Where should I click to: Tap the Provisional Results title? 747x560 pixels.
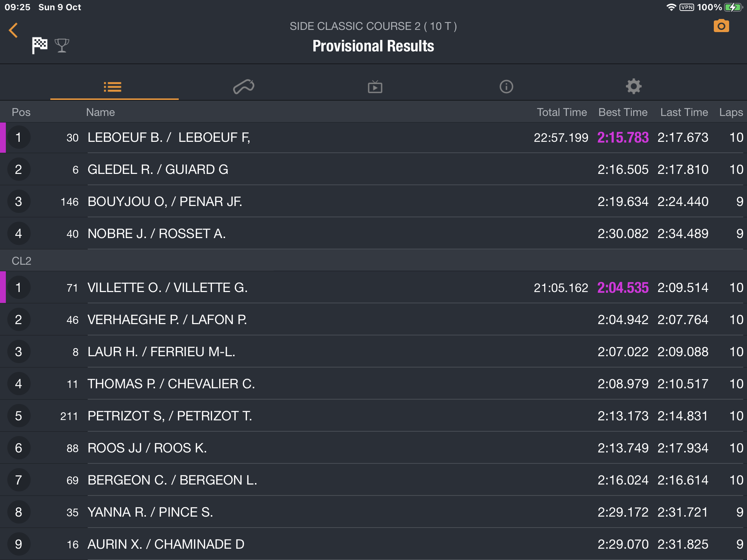[373, 46]
